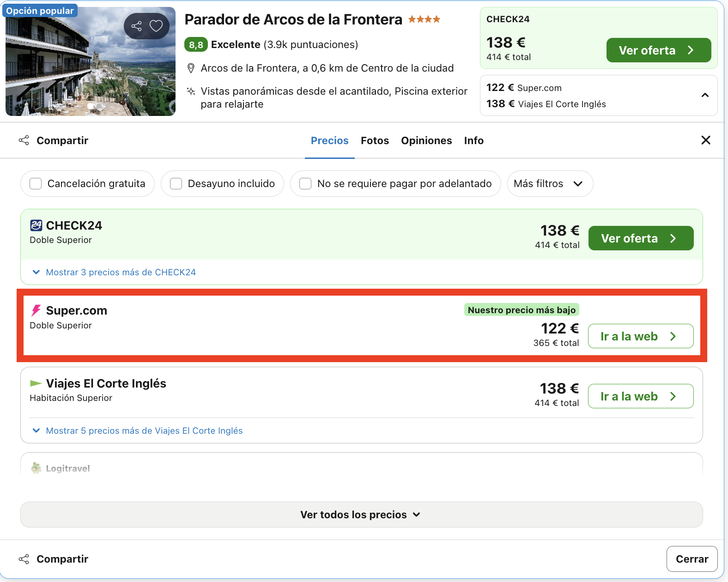Click the location pin icon by Arcos de la Frontera
This screenshot has height=582, width=728.
click(191, 68)
